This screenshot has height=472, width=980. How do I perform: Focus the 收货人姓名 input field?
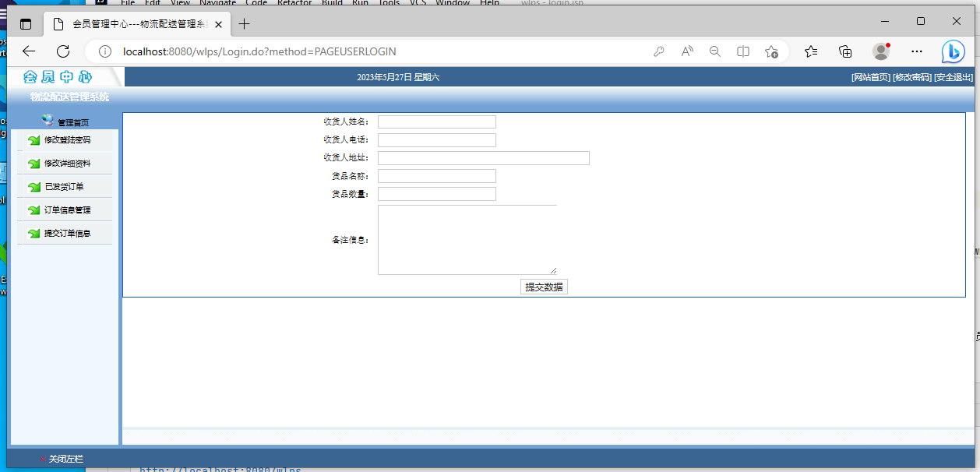[x=437, y=122]
